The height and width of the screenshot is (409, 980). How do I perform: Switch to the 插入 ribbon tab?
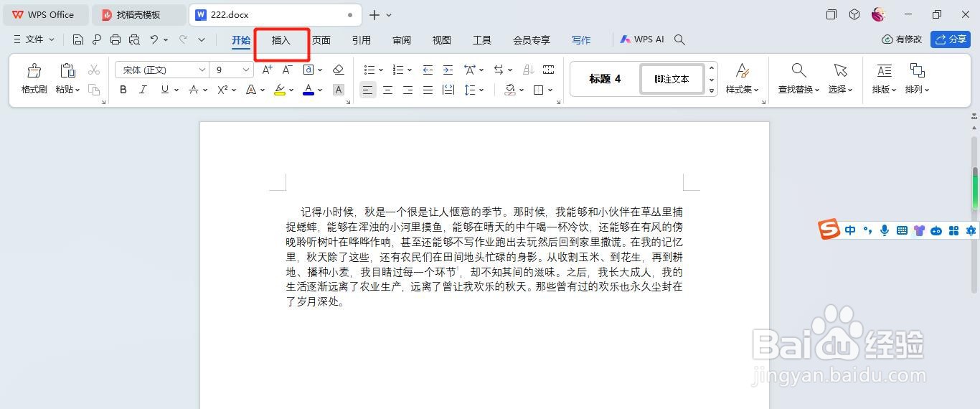281,40
